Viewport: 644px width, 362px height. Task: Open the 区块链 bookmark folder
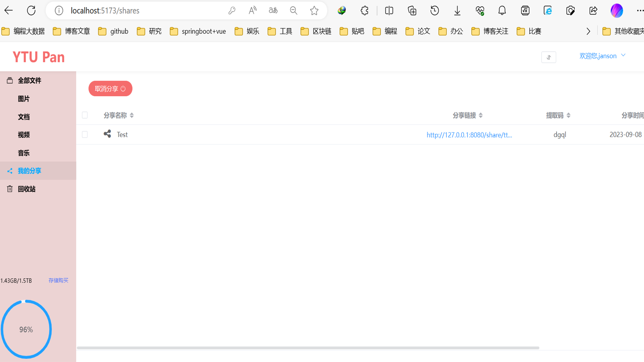coord(316,31)
